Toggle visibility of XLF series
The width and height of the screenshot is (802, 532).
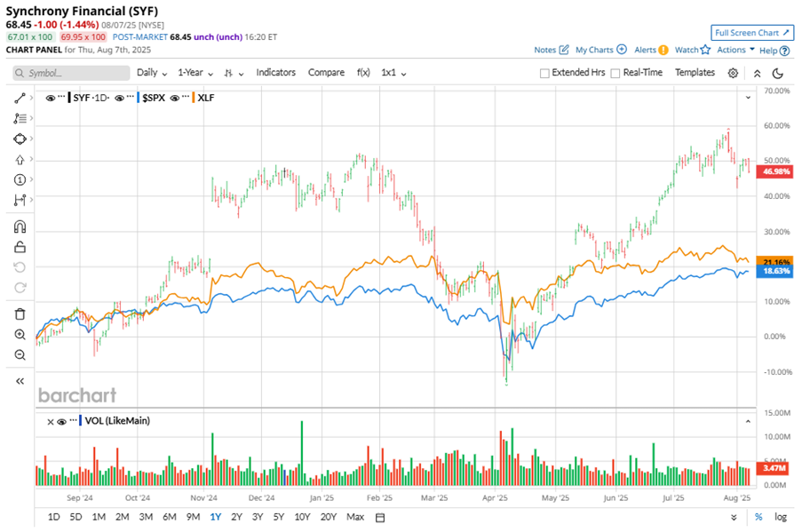pyautogui.click(x=175, y=99)
